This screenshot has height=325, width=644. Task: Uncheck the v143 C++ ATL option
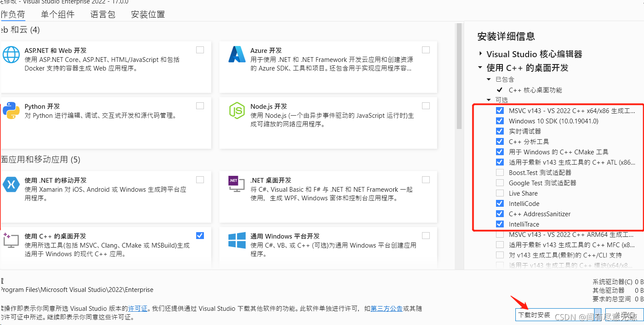click(499, 162)
